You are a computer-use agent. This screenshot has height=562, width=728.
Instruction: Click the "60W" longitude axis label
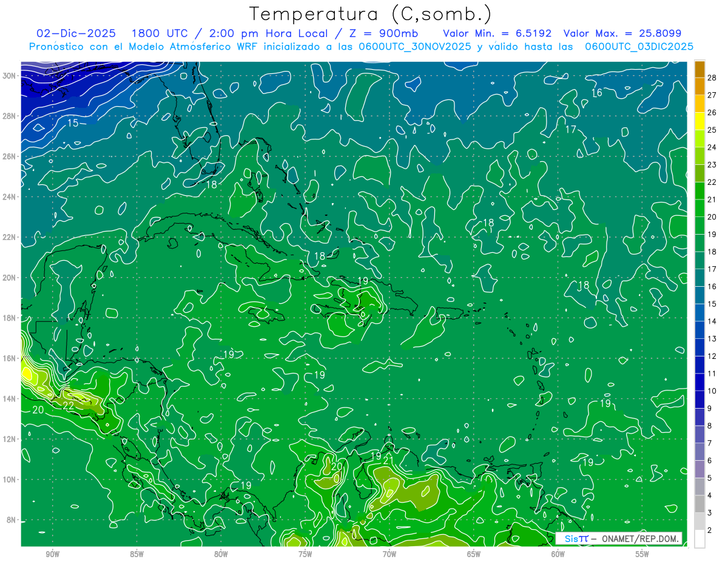(x=558, y=554)
